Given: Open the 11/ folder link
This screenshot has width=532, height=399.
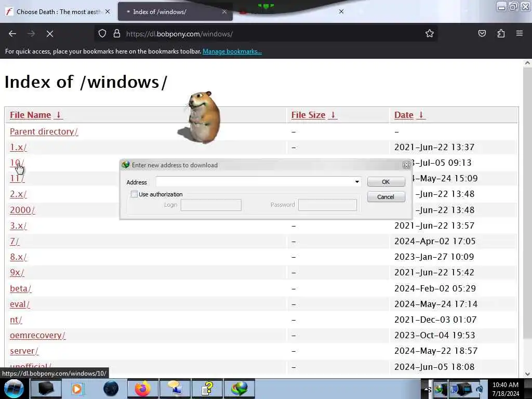Looking at the screenshot, I should click(x=17, y=178).
